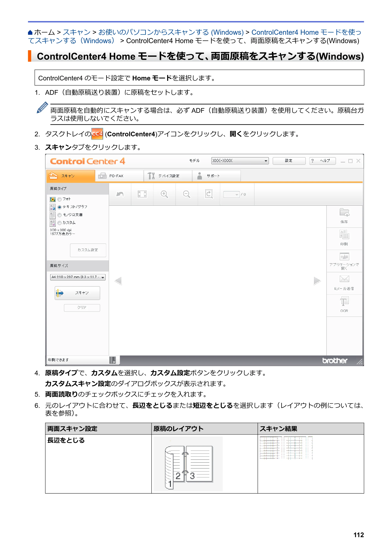Click the ヘルプ button
The width and height of the screenshot is (392, 555).
click(x=322, y=161)
